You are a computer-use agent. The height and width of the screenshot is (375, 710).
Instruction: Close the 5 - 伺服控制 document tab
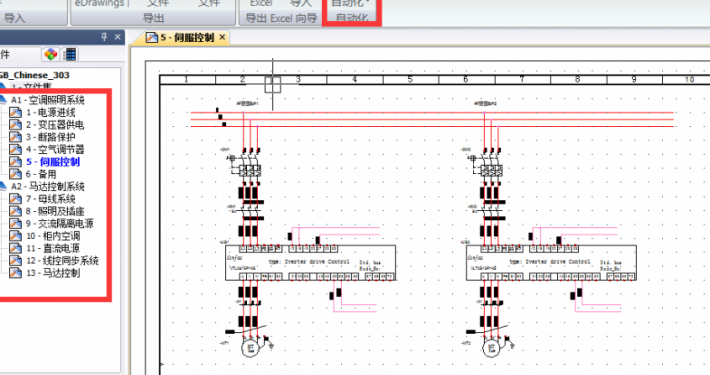[222, 37]
